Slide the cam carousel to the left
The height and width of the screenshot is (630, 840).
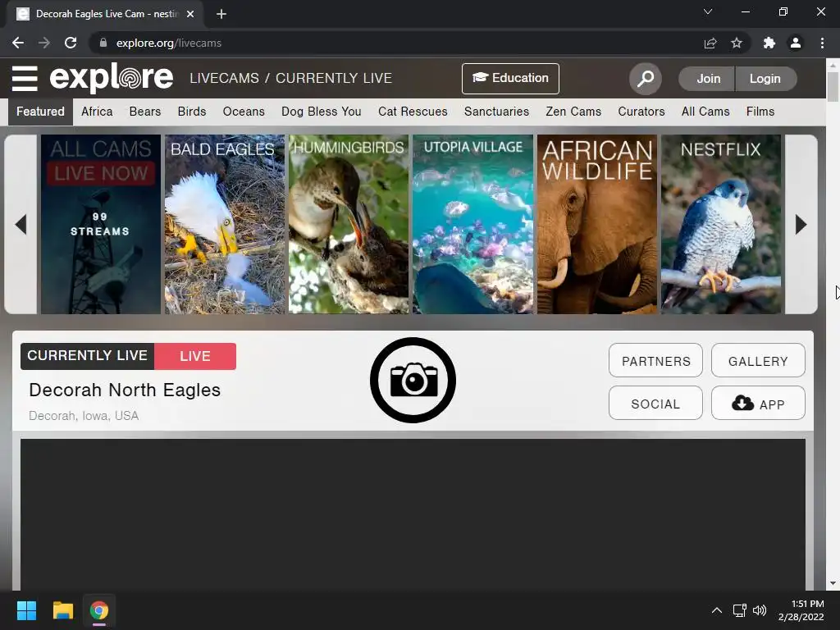coord(21,224)
